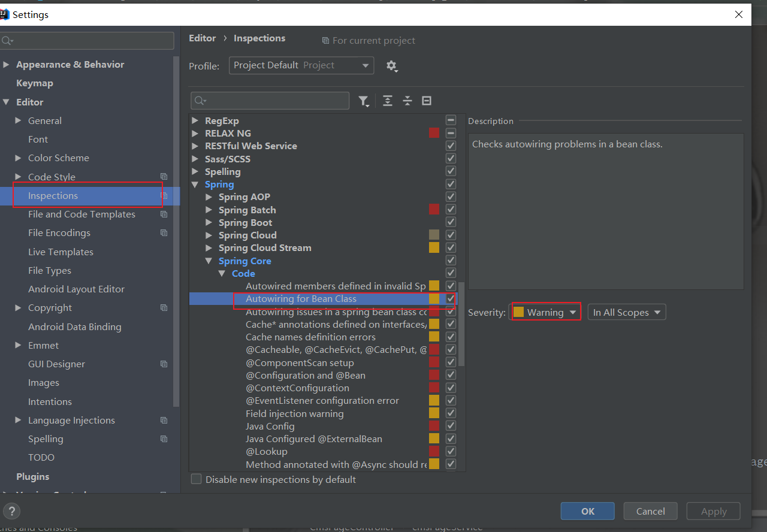Collapse all inspection tree nodes
Image resolution: width=767 pixels, height=532 pixels.
407,101
